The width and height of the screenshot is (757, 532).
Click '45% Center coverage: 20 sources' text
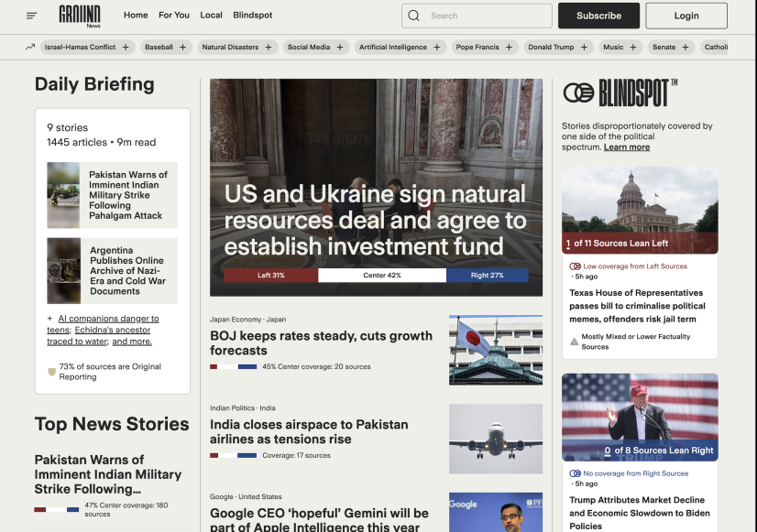tap(317, 366)
